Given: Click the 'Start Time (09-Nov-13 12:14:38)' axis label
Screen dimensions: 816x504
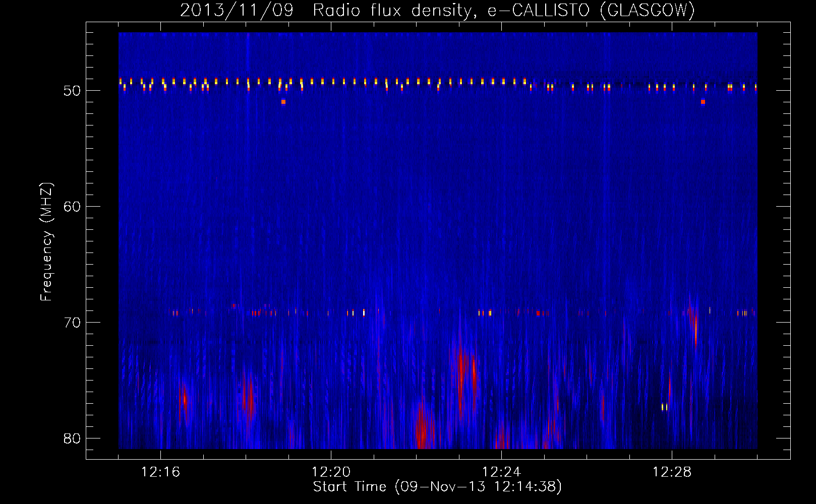Looking at the screenshot, I should [437, 487].
